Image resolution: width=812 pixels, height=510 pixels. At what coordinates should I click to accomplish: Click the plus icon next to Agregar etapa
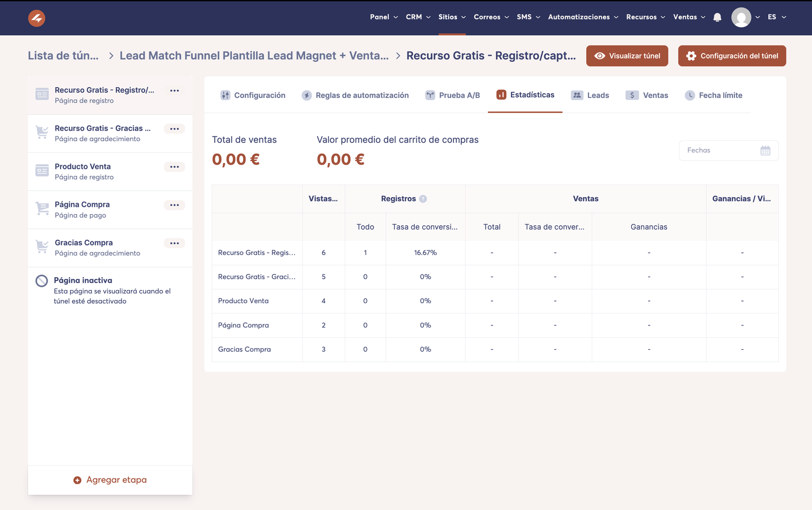click(x=77, y=480)
